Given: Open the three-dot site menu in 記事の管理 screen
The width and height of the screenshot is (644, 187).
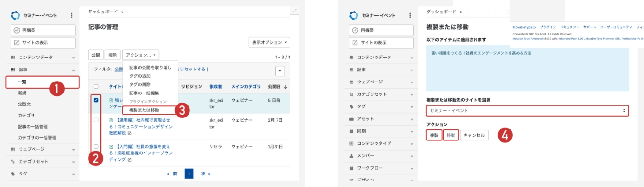Looking at the screenshot, I should coord(71,15).
